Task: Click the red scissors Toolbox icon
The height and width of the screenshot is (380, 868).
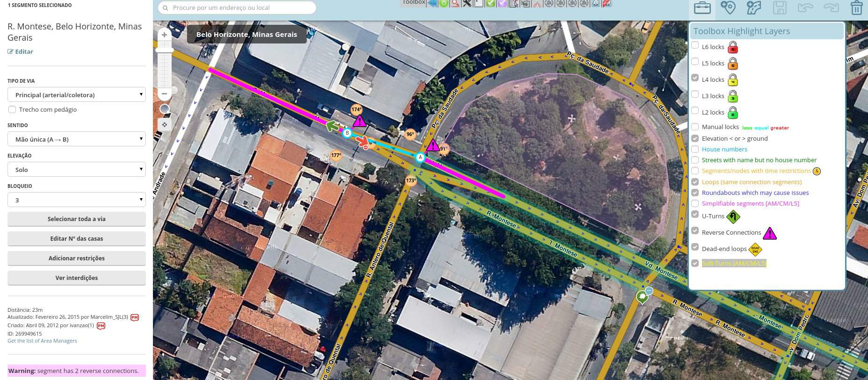Action: (537, 4)
